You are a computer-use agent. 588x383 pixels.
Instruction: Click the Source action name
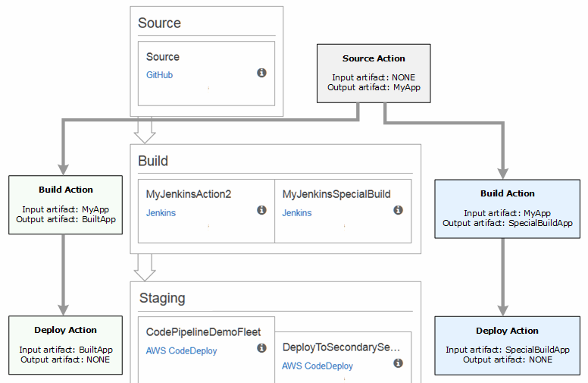point(163,57)
